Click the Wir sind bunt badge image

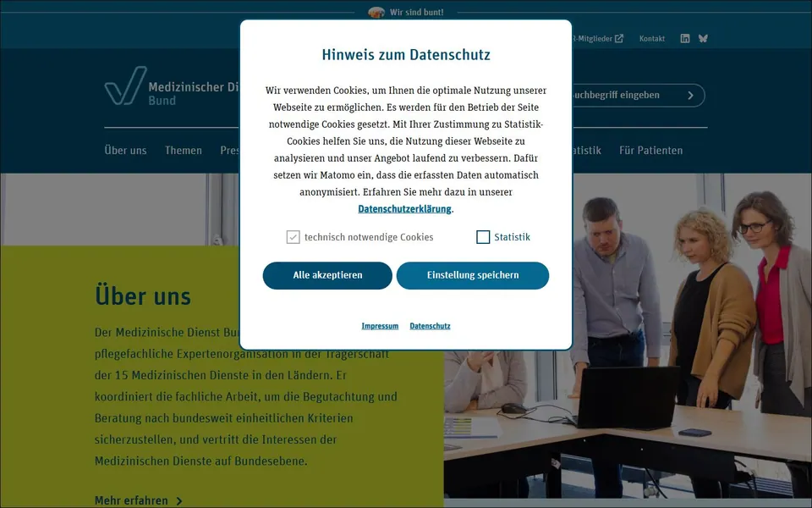(376, 12)
